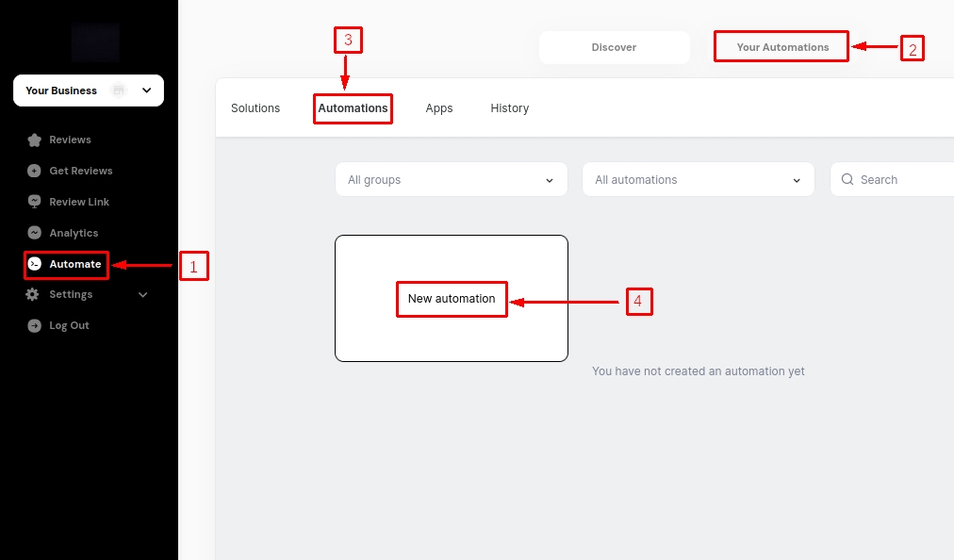Switch to the Solutions tab
The width and height of the screenshot is (954, 560).
255,108
